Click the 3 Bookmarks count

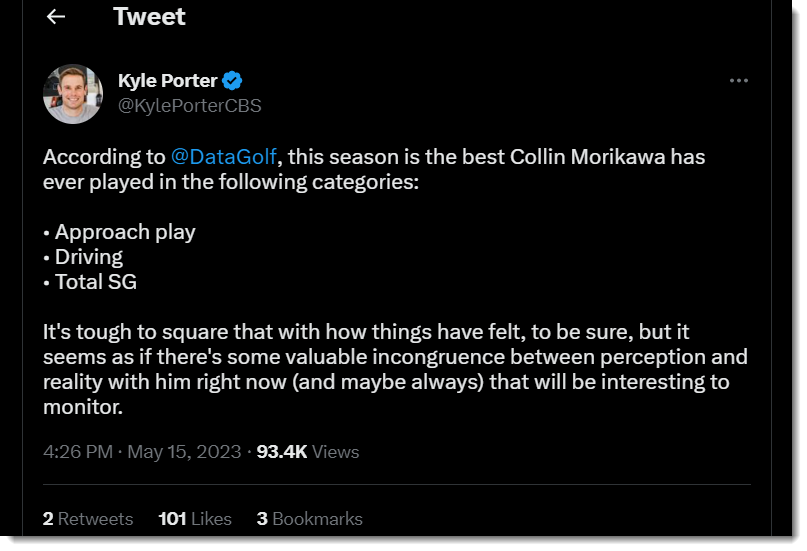coord(310,519)
